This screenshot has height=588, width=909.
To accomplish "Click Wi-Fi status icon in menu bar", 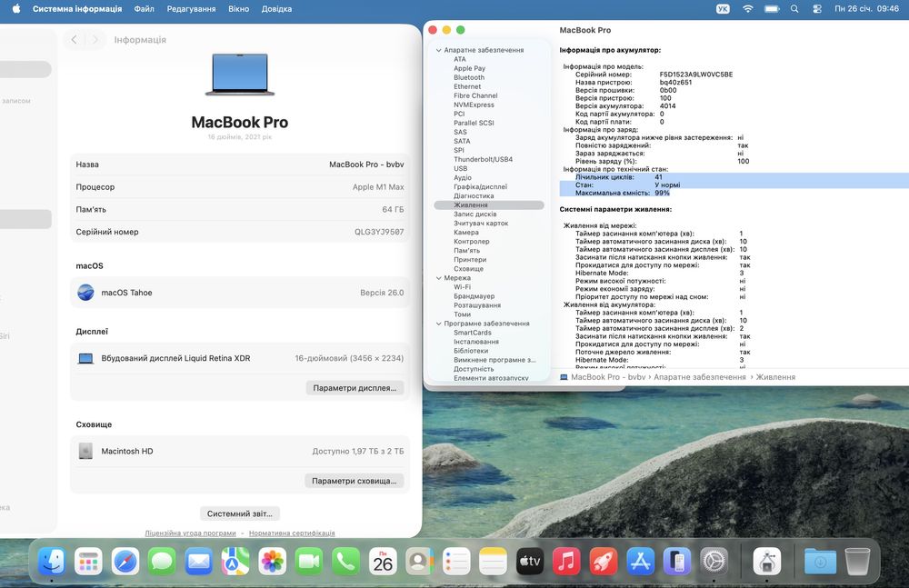I will 748,9.
